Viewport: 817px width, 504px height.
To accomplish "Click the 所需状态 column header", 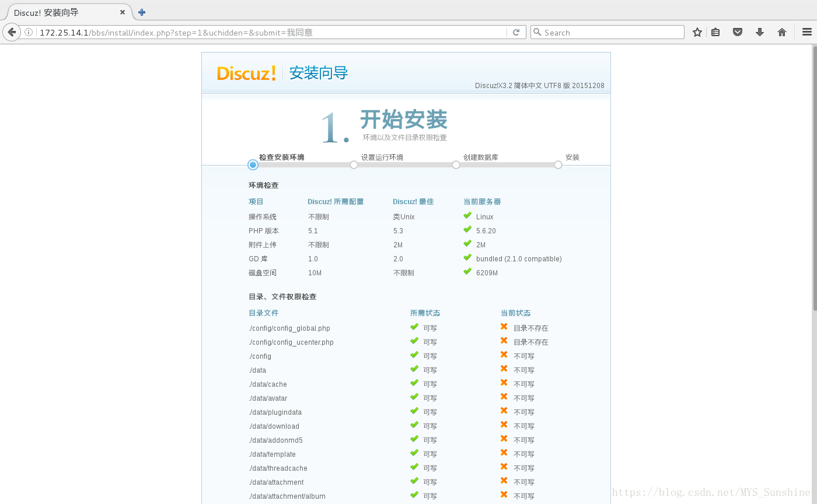I will click(425, 313).
